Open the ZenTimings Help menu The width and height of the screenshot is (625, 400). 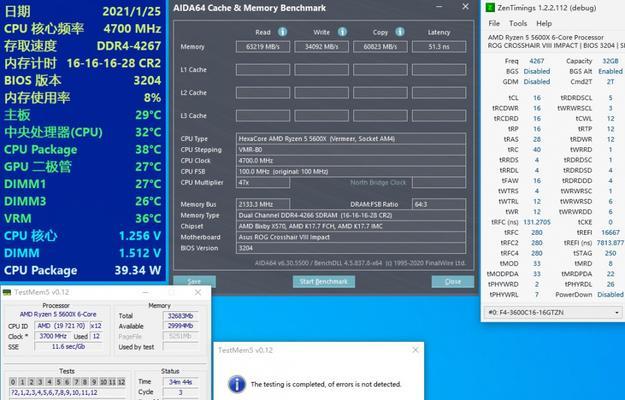coord(544,24)
